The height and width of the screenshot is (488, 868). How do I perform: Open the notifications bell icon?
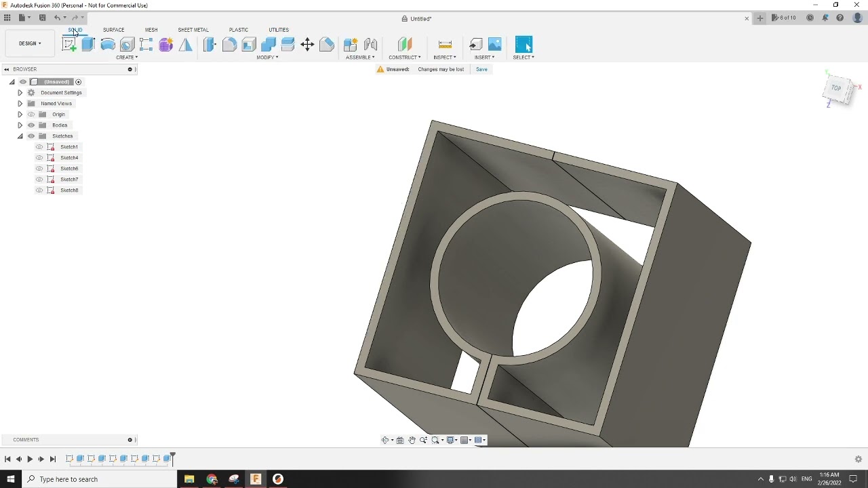click(825, 18)
